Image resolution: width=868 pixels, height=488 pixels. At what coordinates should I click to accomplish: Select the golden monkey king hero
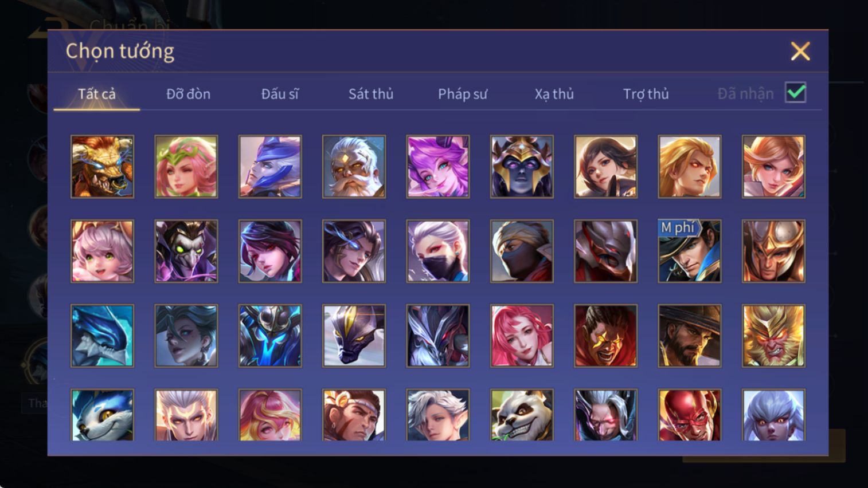(x=773, y=336)
